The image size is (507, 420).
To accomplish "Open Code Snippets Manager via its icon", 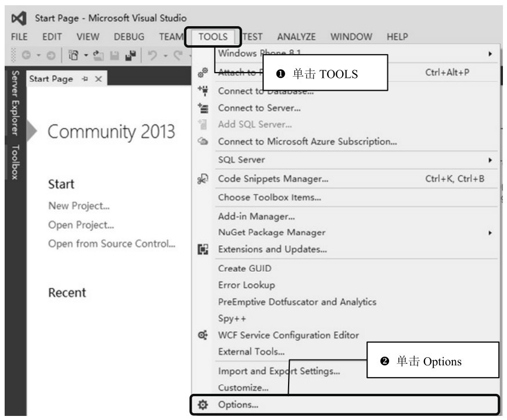I will point(203,178).
